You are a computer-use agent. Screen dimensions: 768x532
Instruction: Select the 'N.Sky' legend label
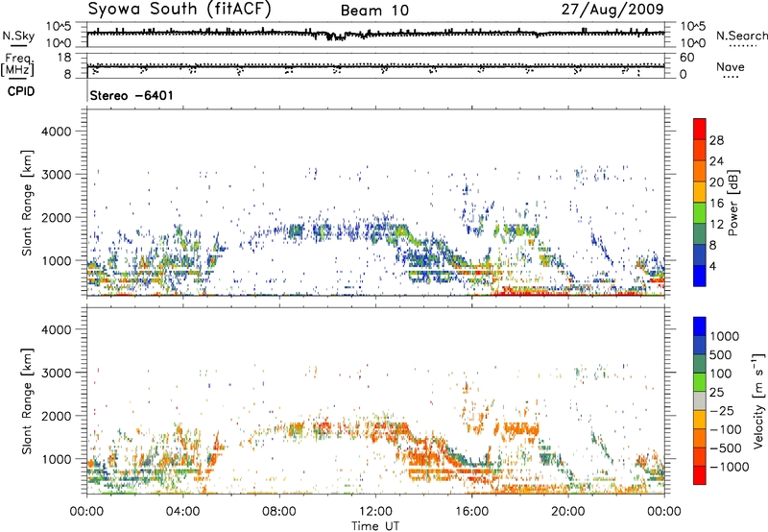[18, 36]
